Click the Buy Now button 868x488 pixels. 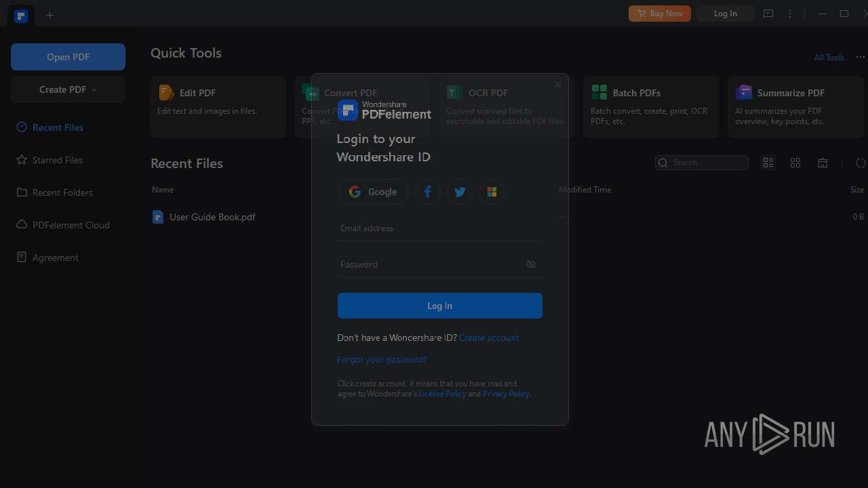coord(660,14)
